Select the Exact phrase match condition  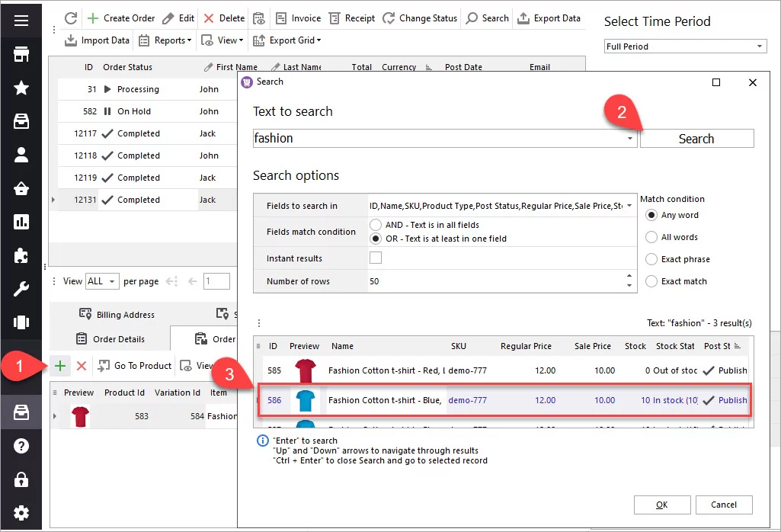651,259
